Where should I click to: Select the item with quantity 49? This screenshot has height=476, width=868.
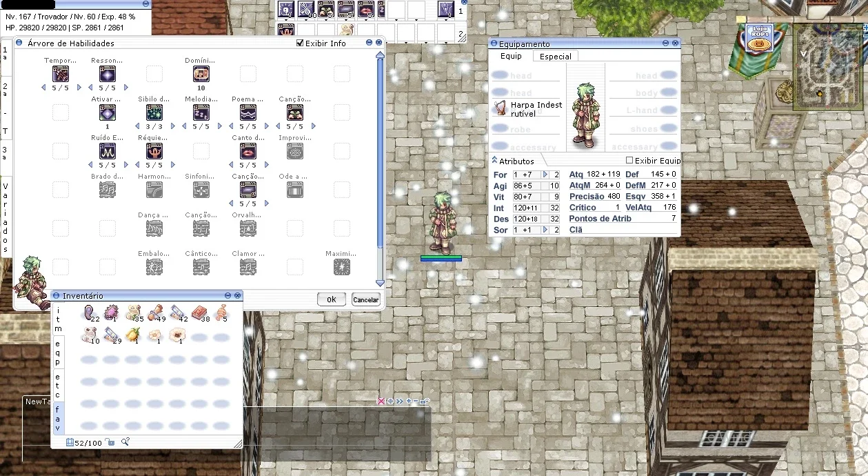click(155, 313)
